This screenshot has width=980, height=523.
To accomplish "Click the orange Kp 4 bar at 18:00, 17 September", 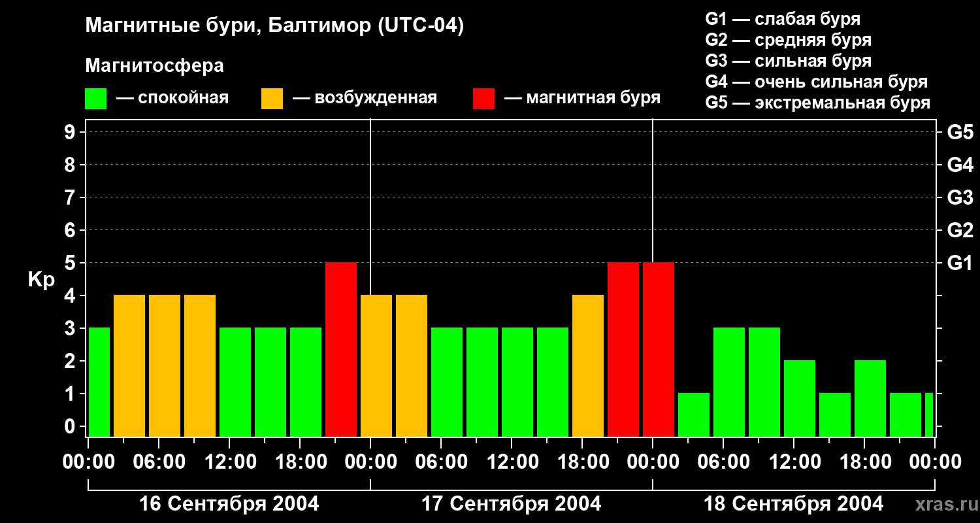I will click(x=588, y=365).
